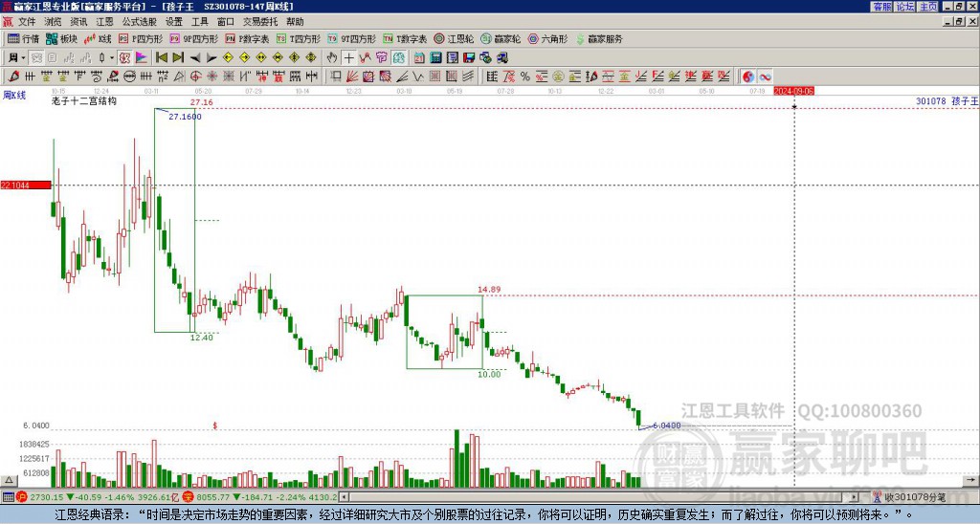Click the 22.1044 red price tag
The image size is (980, 524).
point(26,185)
